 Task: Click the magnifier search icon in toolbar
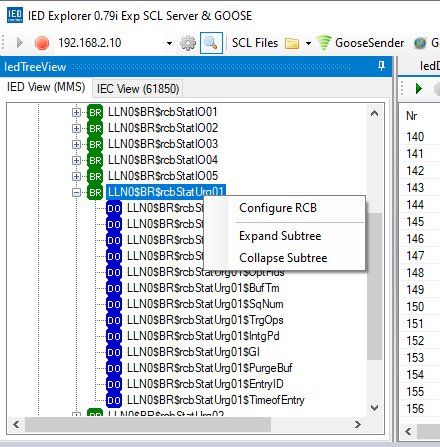pyautogui.click(x=211, y=43)
